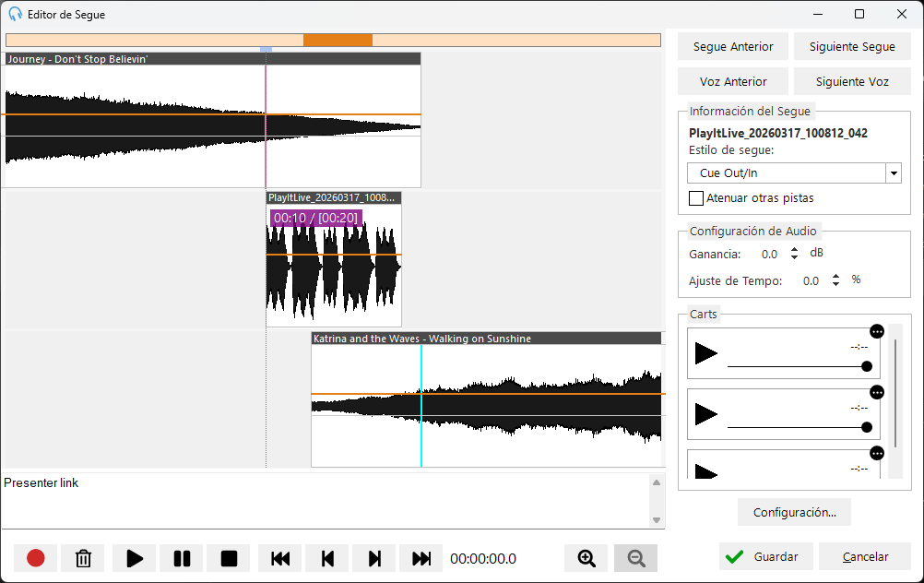Click the 00:10 / [00:20] time label
924x583 pixels.
pyautogui.click(x=316, y=218)
